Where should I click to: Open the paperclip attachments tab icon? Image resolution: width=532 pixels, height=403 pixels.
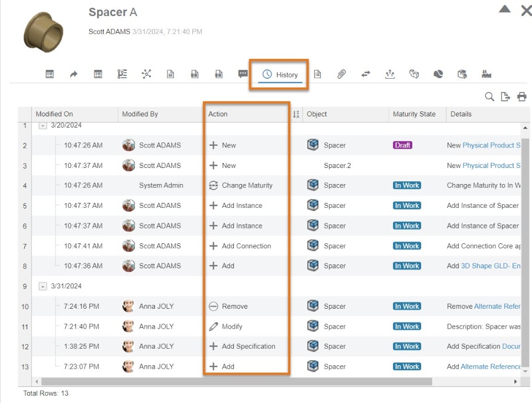click(x=341, y=74)
